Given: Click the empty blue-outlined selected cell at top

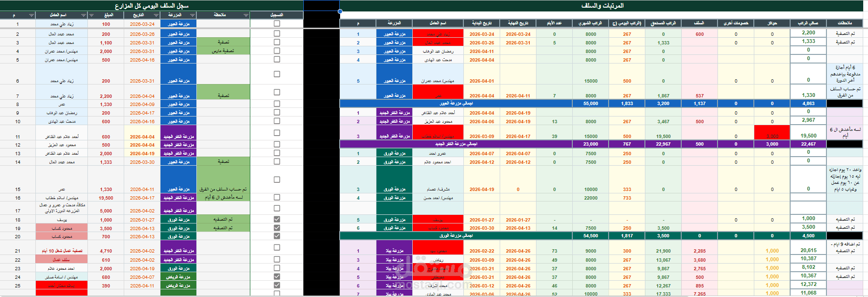Looking at the screenshot, I should pyautogui.click(x=321, y=6).
